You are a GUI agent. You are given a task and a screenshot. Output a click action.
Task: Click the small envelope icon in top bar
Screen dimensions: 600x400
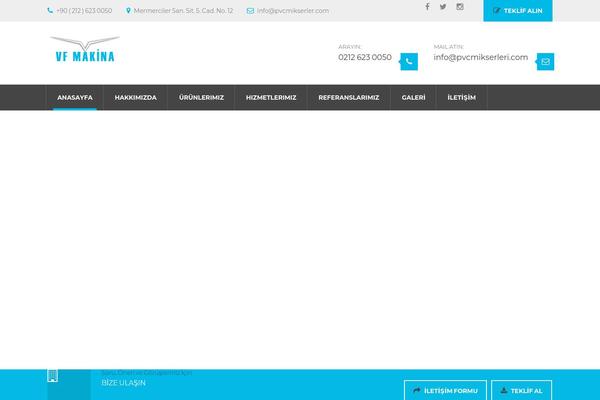[250, 11]
